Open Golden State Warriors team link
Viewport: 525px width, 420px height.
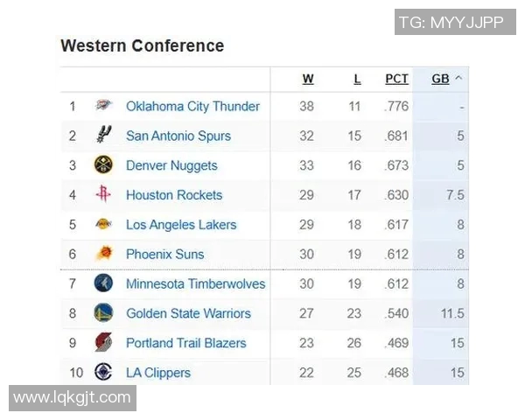pyautogui.click(x=188, y=313)
